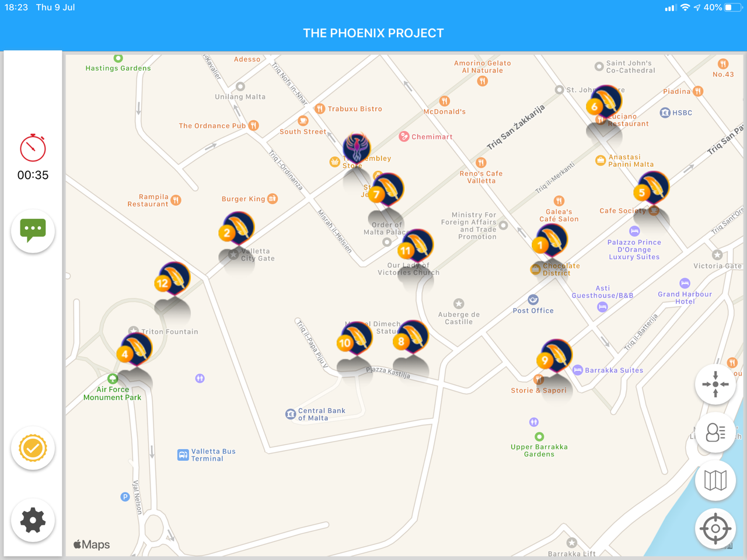Tap Reno's Cafe Valletta label
This screenshot has height=560, width=747.
click(481, 177)
